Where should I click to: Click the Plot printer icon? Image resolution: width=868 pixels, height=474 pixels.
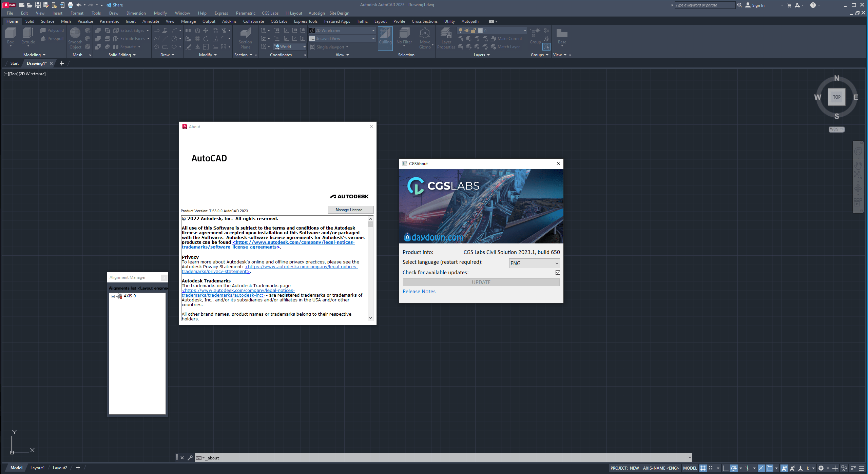point(70,5)
